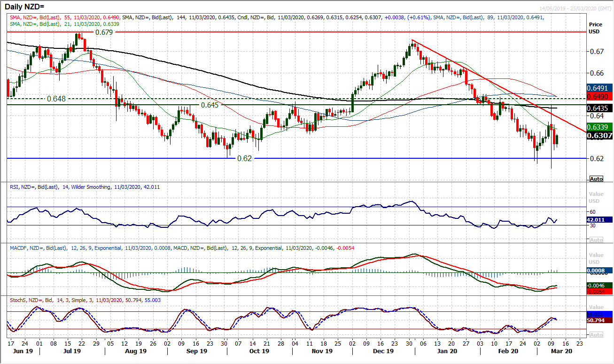Viewport: 614px width, 364px height.
Task: Click the green 0.6339 SMA price tag
Action: (x=600, y=127)
